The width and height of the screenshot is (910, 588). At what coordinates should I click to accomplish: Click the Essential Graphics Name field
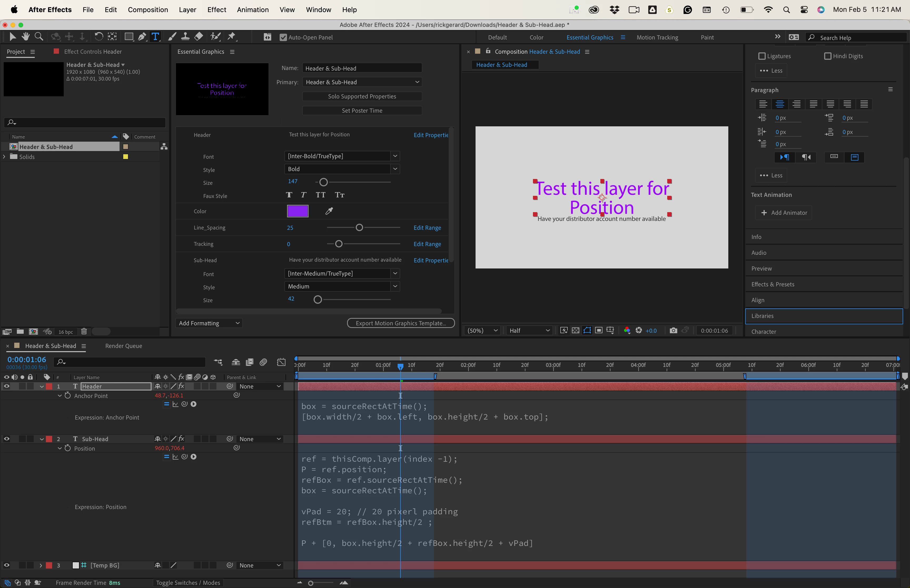[x=362, y=68]
